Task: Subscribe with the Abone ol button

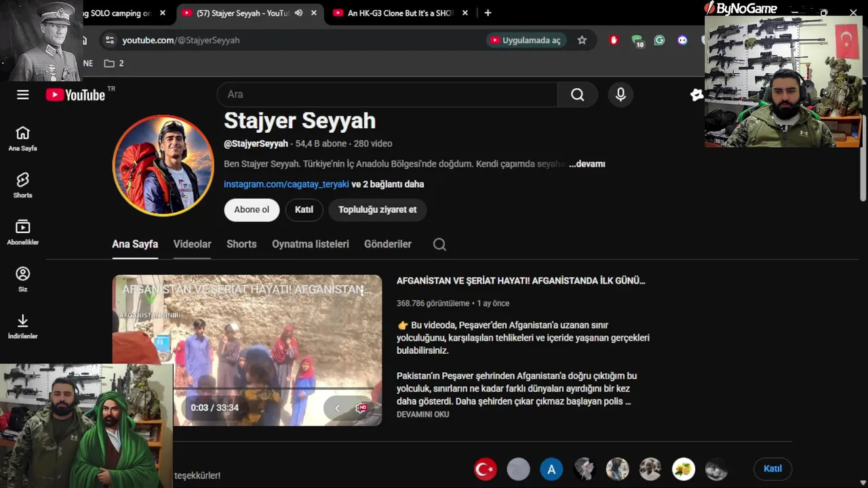Action: coord(252,210)
